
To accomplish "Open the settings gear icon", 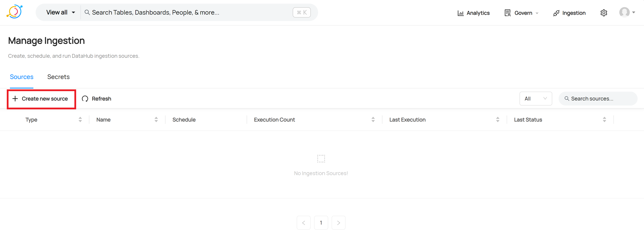I will tap(604, 13).
